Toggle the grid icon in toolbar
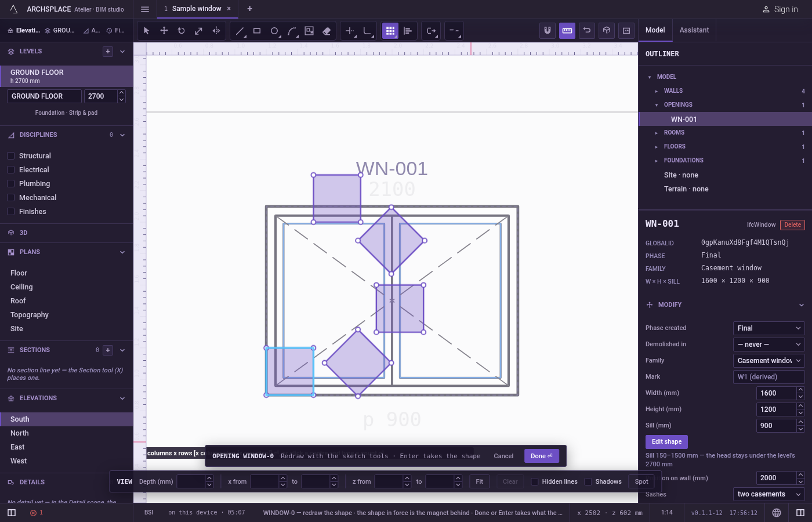Image resolution: width=812 pixels, height=522 pixels. pyautogui.click(x=390, y=31)
